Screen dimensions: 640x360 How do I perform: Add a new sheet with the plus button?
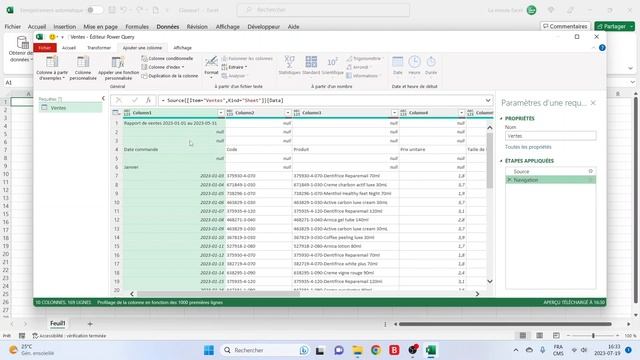[x=90, y=324]
